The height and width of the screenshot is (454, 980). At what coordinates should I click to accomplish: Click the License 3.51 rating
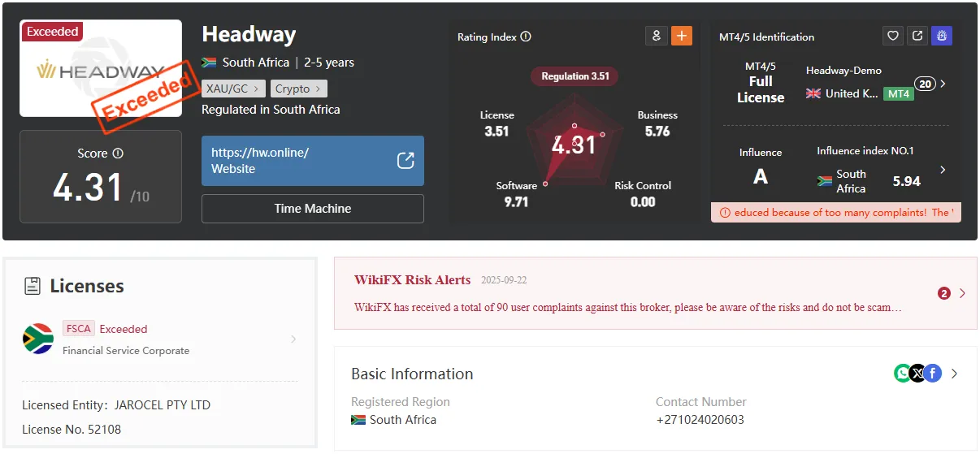click(497, 123)
